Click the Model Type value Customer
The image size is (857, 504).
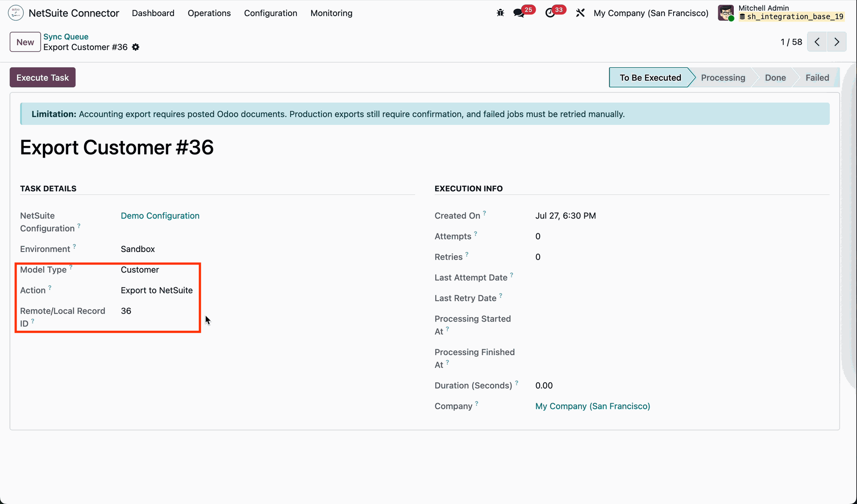click(140, 270)
